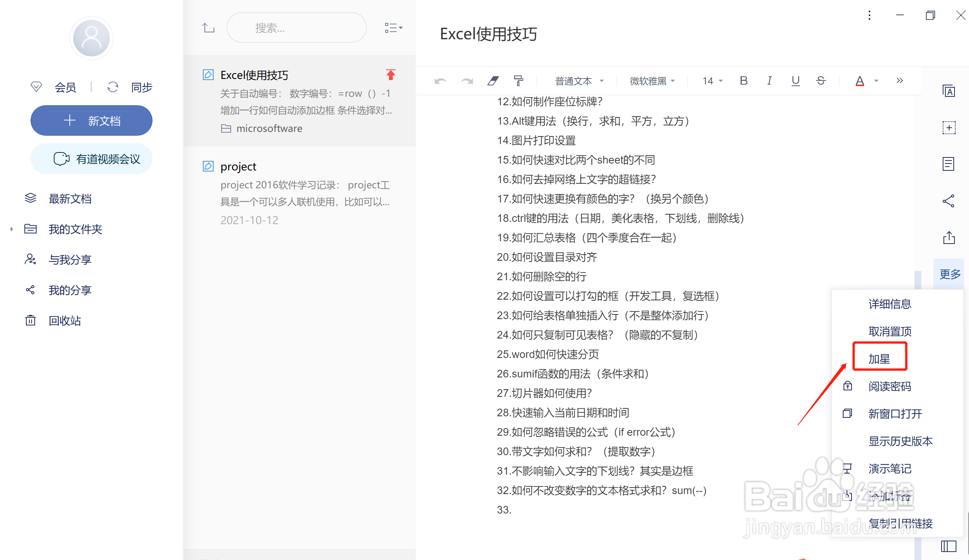Click the red pinned-to-top arrow icon

click(x=390, y=75)
